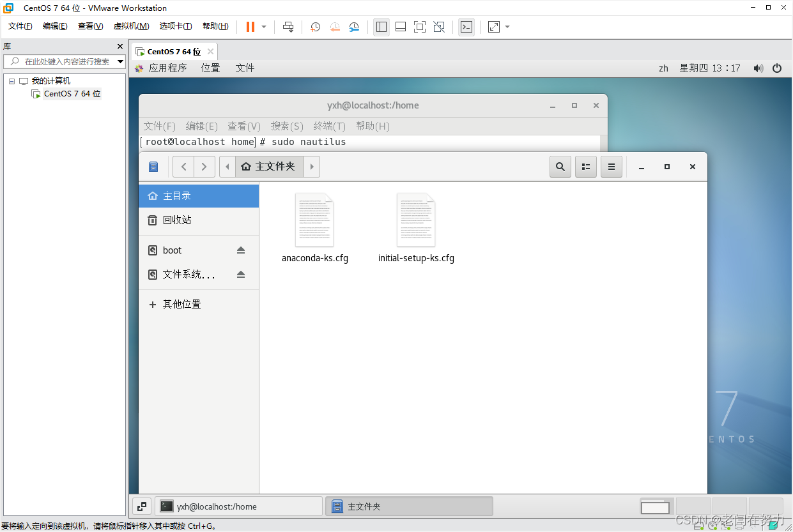Revert virtual machine to previous snapshot
The image size is (793, 532).
pyautogui.click(x=335, y=27)
